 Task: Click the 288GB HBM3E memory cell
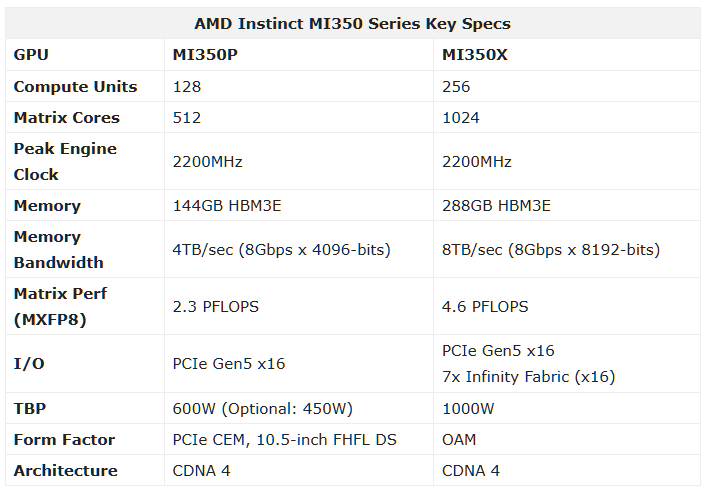point(496,206)
